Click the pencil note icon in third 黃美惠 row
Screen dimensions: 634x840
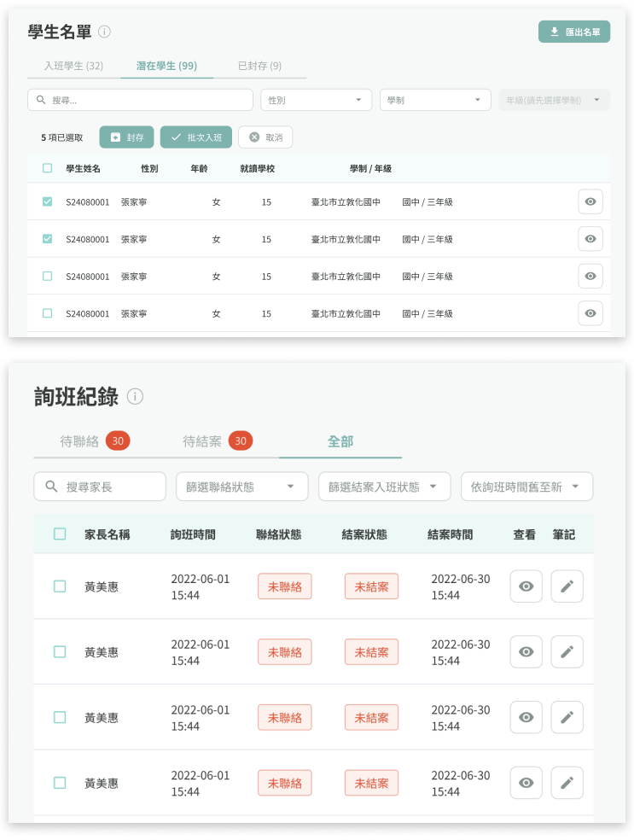pyautogui.click(x=567, y=717)
